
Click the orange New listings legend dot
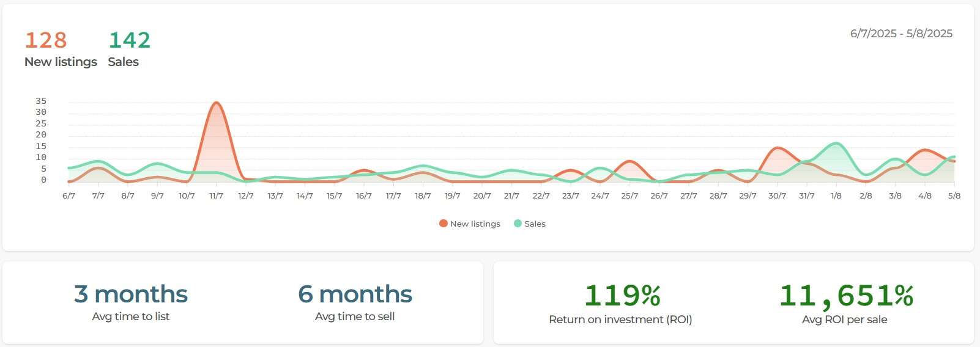pyautogui.click(x=444, y=224)
